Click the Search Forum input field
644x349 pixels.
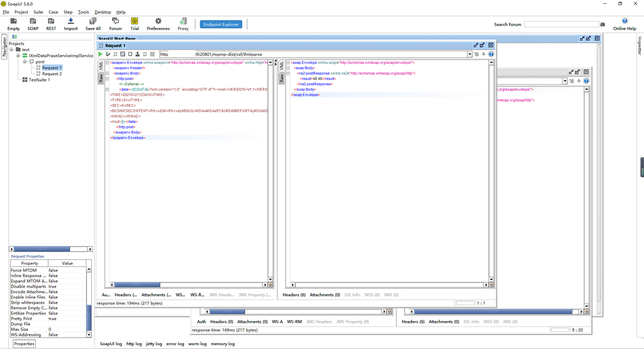point(561,24)
